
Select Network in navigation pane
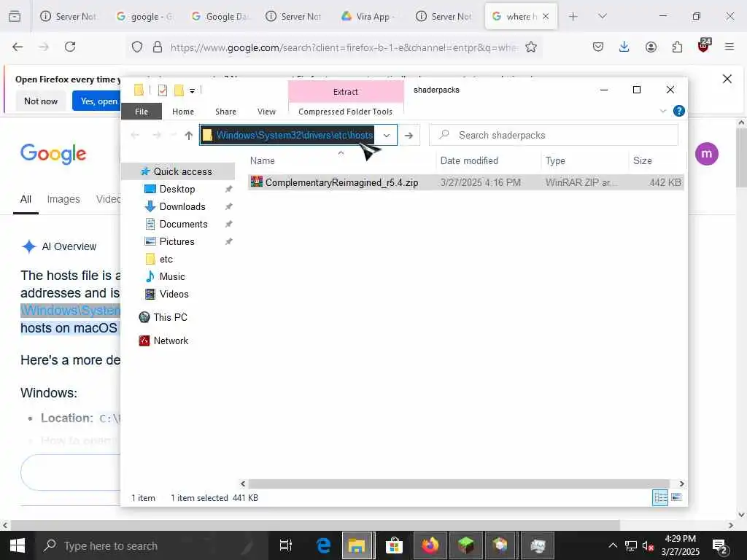(x=171, y=341)
